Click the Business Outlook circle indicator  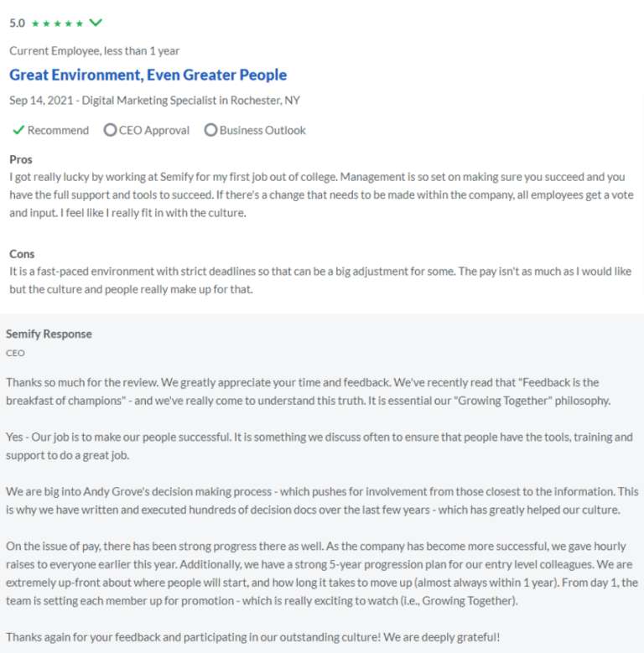pos(210,130)
